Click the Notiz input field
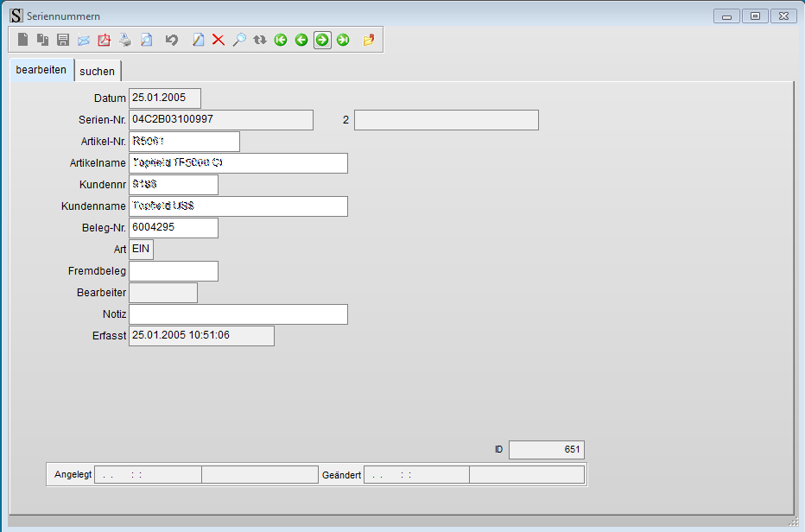This screenshot has width=805, height=532. [238, 313]
